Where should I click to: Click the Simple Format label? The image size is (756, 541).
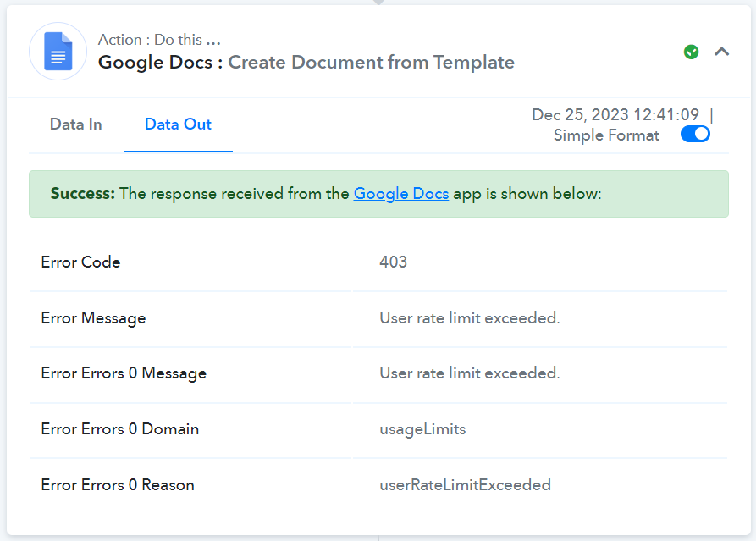click(606, 135)
